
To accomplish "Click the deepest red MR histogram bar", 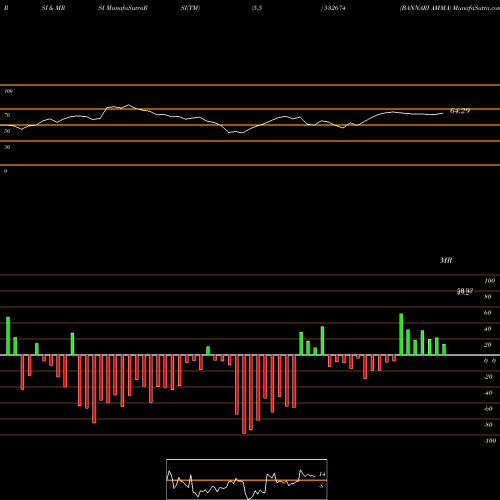I will click(x=244, y=394).
